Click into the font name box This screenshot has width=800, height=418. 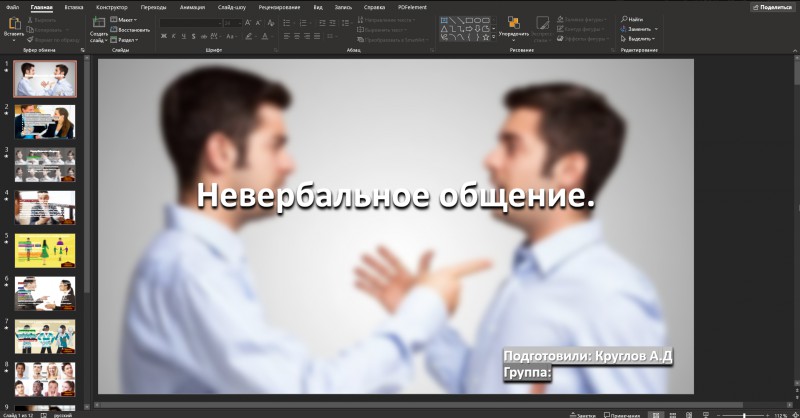[x=189, y=23]
